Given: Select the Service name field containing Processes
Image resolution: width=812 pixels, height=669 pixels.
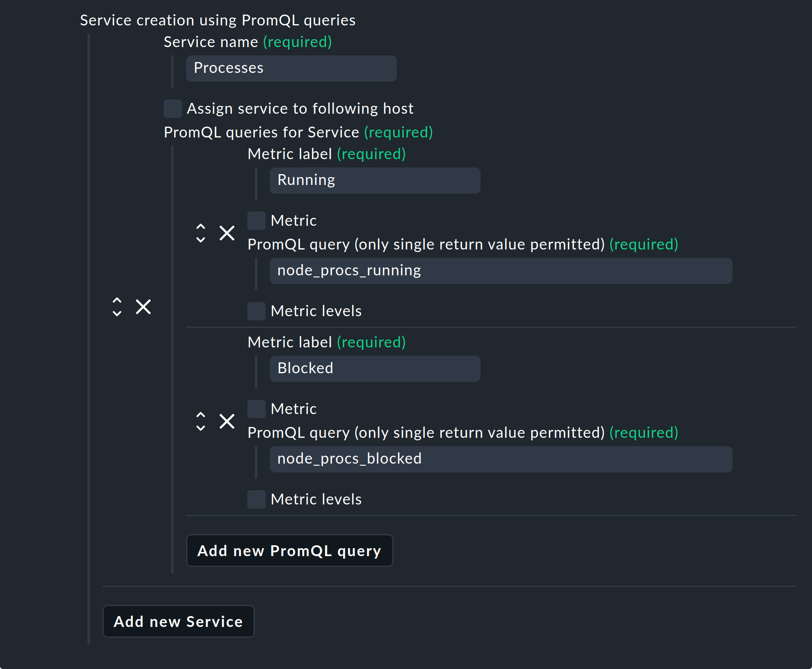Looking at the screenshot, I should pyautogui.click(x=291, y=68).
